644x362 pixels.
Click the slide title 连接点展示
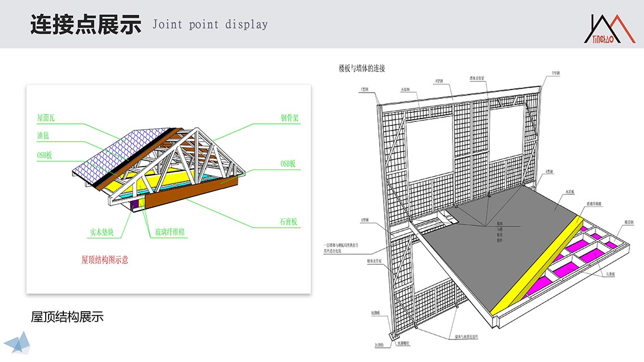point(85,25)
